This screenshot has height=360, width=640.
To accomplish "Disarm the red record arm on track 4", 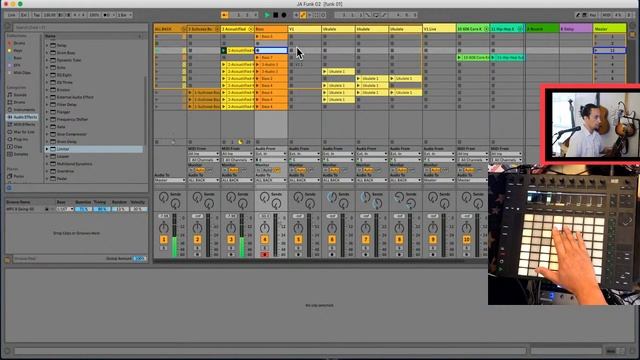I will (x=264, y=254).
